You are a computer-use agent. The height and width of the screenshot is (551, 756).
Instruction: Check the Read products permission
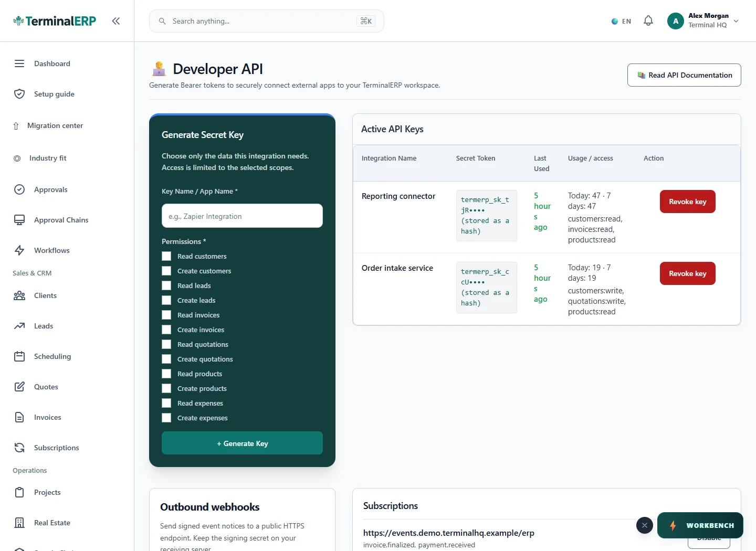coord(166,374)
